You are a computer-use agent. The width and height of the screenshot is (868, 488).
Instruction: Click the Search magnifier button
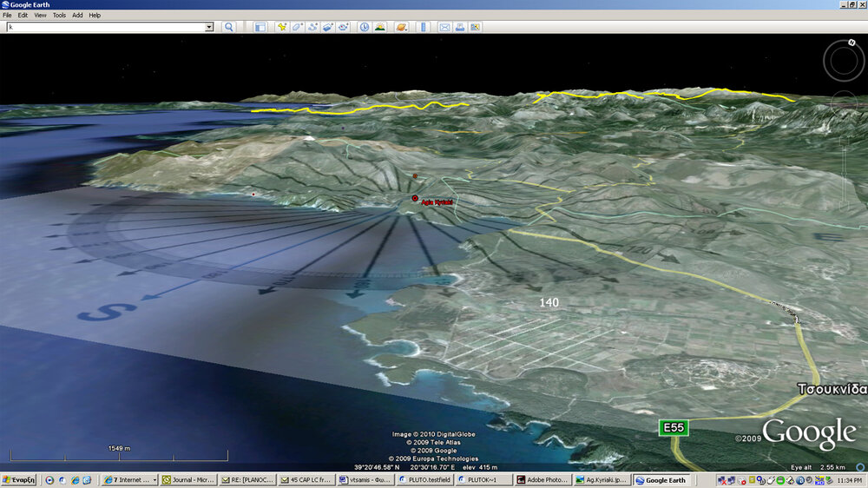pyautogui.click(x=228, y=27)
